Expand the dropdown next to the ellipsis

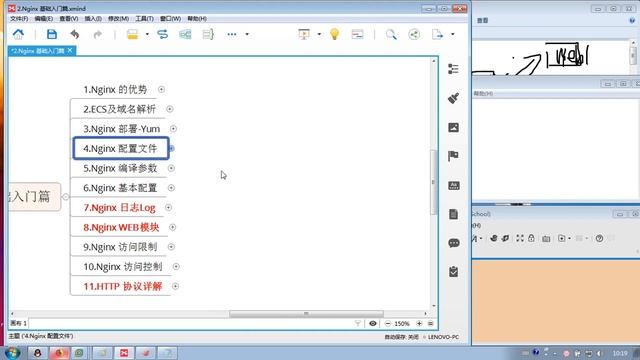point(247,34)
